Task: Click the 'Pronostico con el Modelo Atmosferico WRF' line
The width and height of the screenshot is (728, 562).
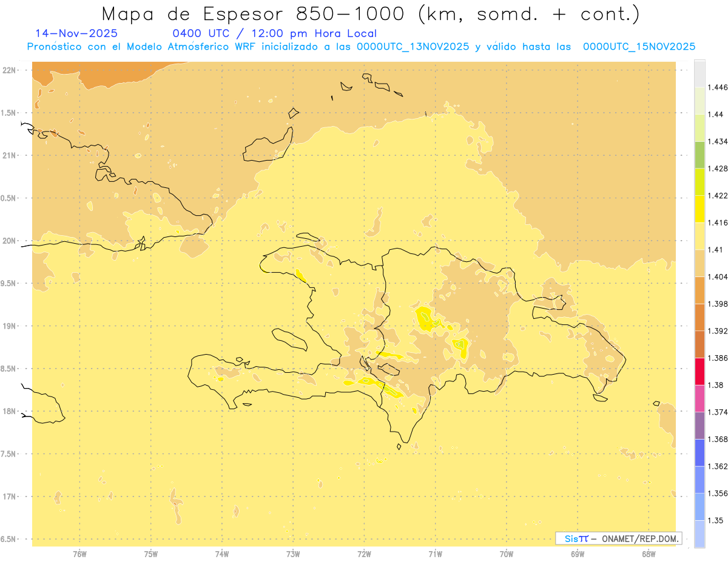Action: coord(361,47)
